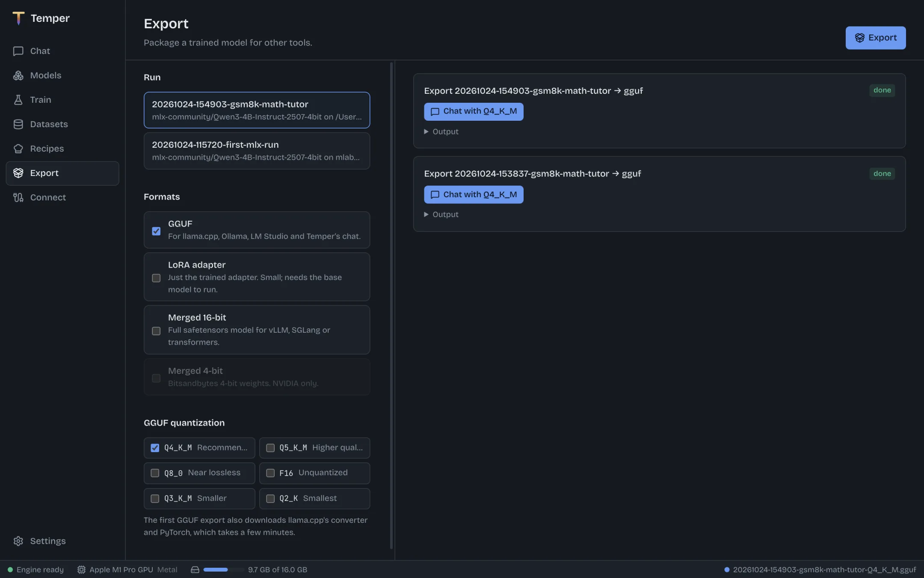
Task: Click the GPU chip icon in status bar
Action: (81, 570)
